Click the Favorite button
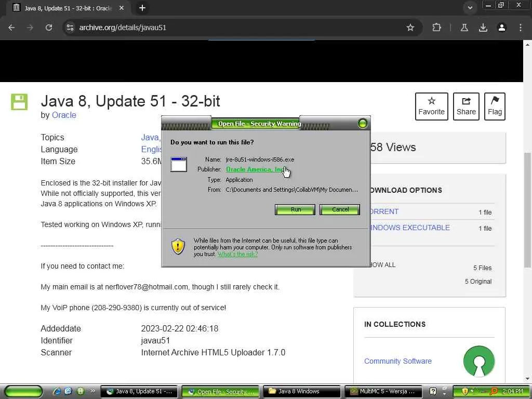 click(x=431, y=106)
